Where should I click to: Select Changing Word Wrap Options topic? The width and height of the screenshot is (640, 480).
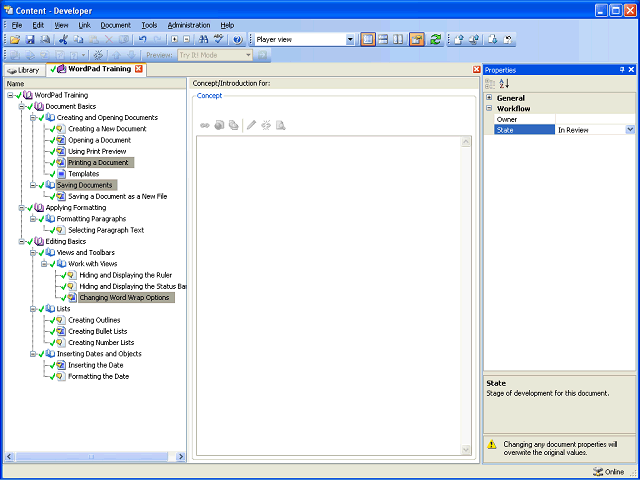click(126, 298)
